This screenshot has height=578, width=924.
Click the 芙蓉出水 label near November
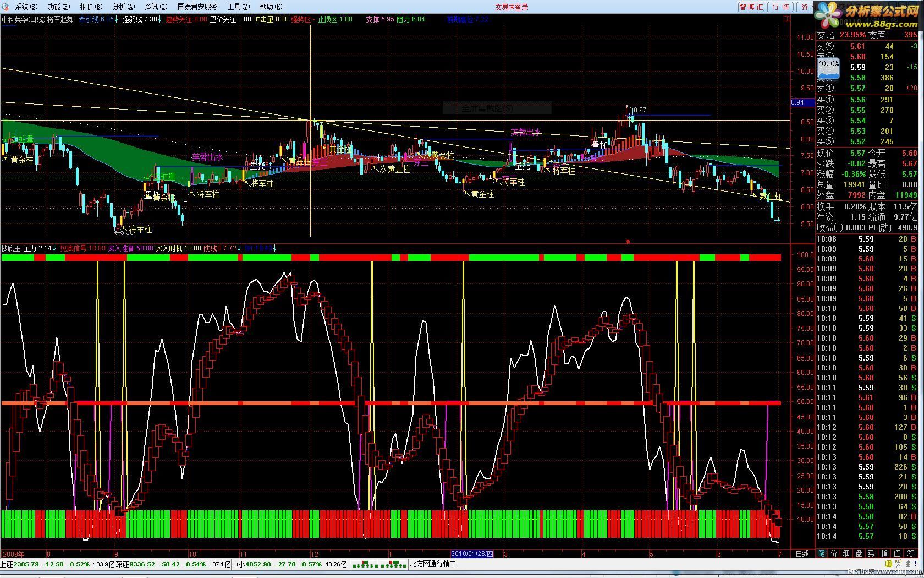207,157
